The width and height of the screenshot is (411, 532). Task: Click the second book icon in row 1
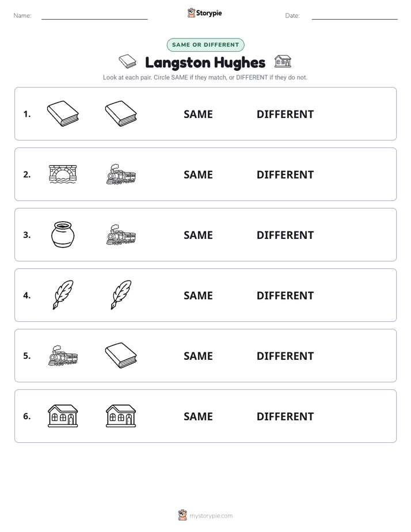click(x=121, y=113)
